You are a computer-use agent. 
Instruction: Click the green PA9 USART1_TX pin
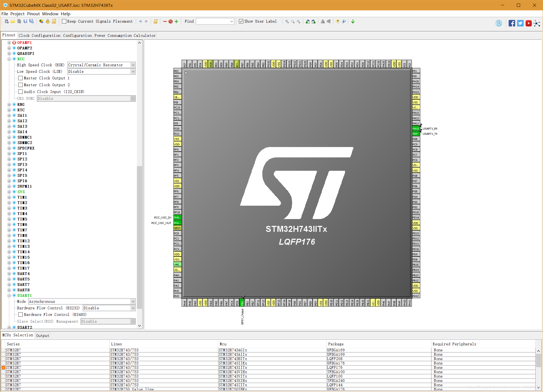[416, 134]
